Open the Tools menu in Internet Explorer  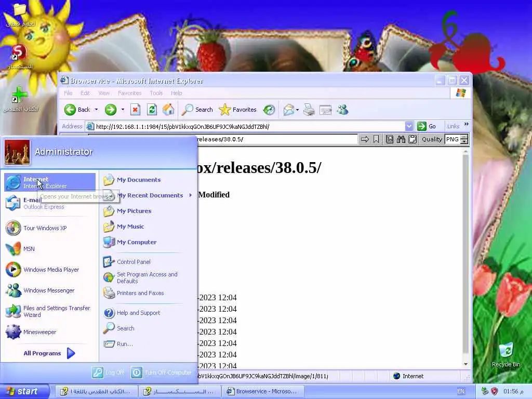point(156,93)
